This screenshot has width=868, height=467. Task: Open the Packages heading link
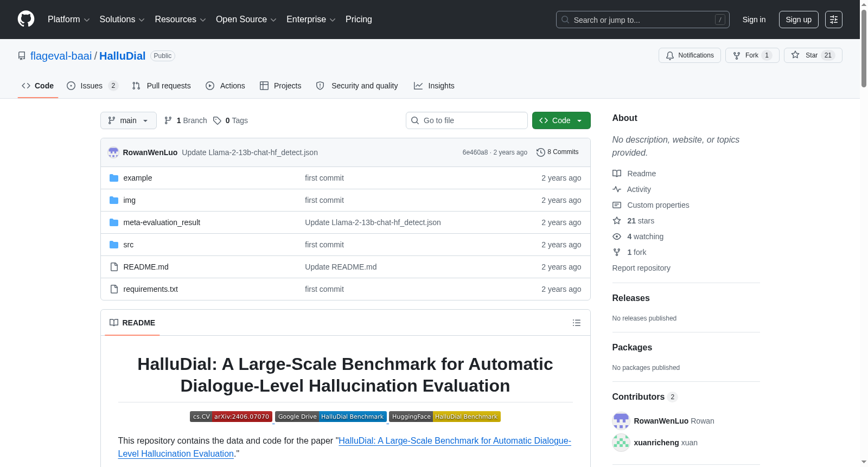(632, 348)
